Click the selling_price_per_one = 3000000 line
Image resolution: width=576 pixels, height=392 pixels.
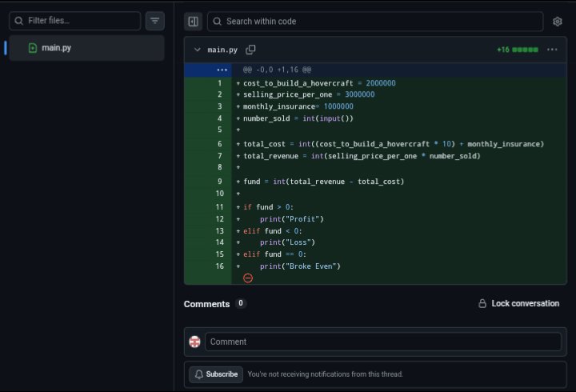[x=309, y=94]
